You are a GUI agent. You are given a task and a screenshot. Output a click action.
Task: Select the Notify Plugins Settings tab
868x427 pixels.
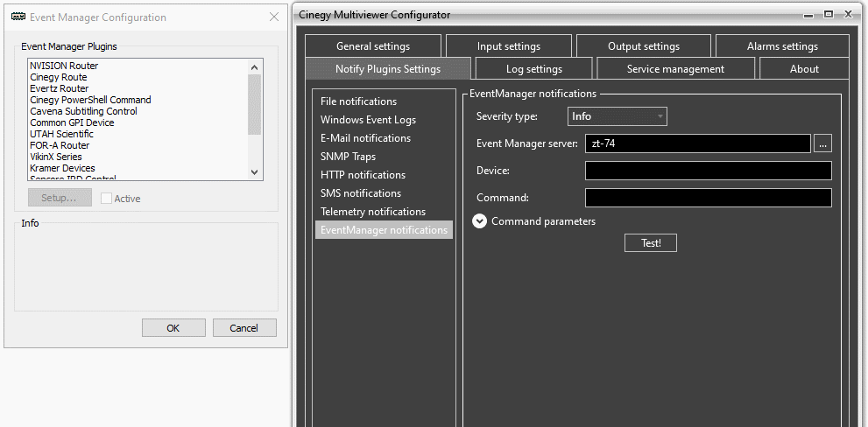click(388, 69)
